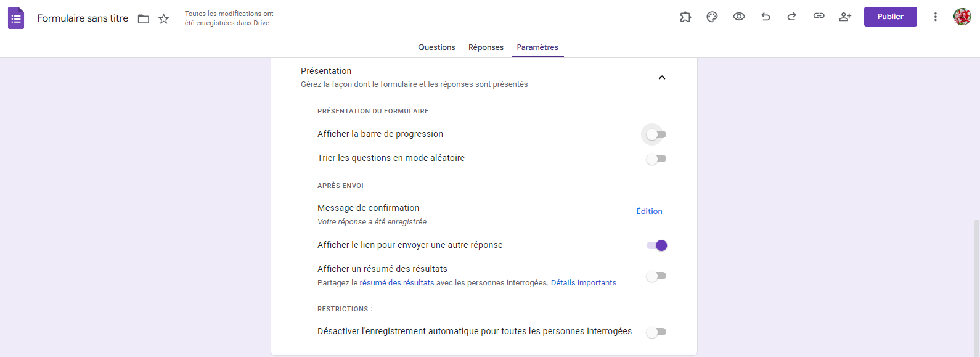Add collaborators with the person-plus icon
Viewport: 980px width, 357px height.
[845, 17]
